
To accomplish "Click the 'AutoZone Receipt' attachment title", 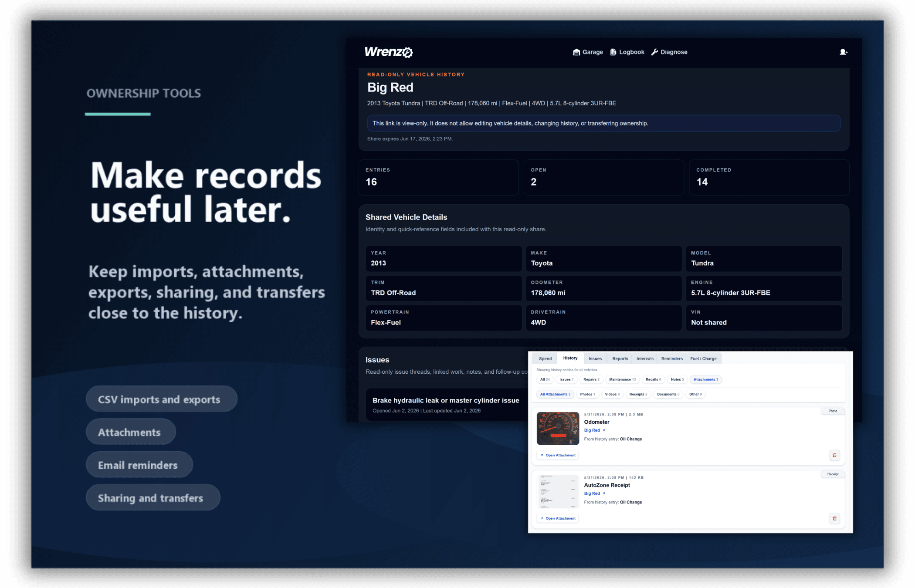I will [607, 485].
